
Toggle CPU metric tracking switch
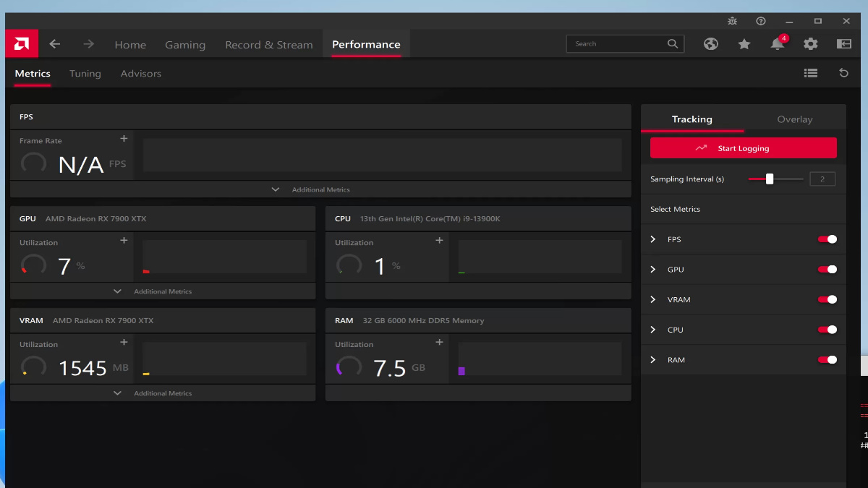[827, 330]
